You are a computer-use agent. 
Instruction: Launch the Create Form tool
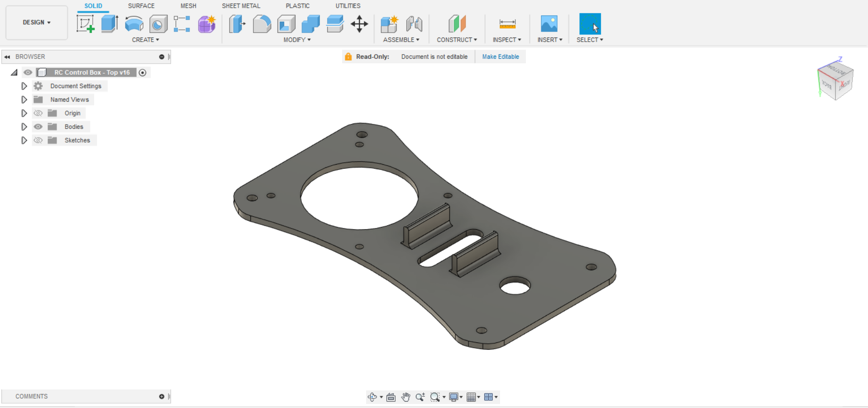point(206,24)
